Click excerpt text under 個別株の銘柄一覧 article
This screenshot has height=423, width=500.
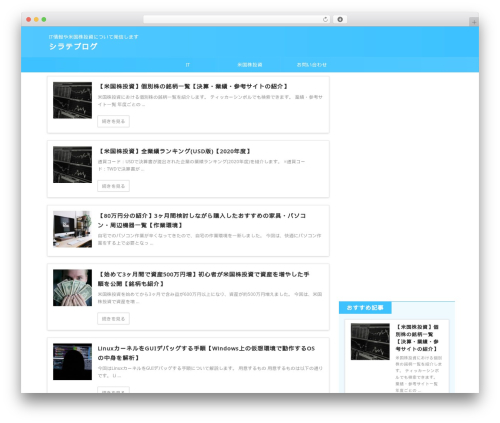pos(210,101)
